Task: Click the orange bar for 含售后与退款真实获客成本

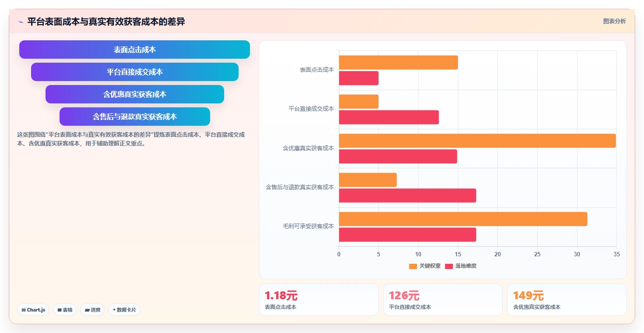Action: [368, 180]
